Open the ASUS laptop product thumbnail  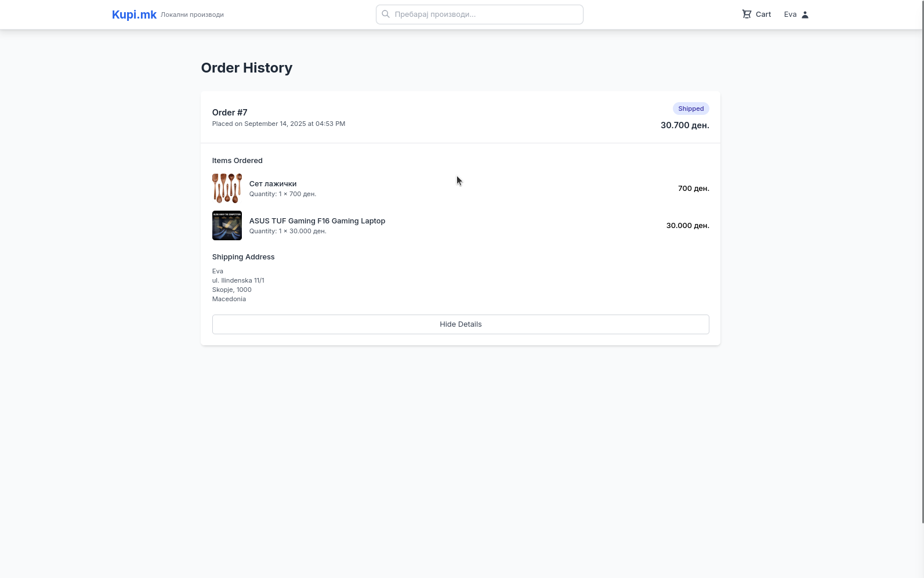(227, 225)
